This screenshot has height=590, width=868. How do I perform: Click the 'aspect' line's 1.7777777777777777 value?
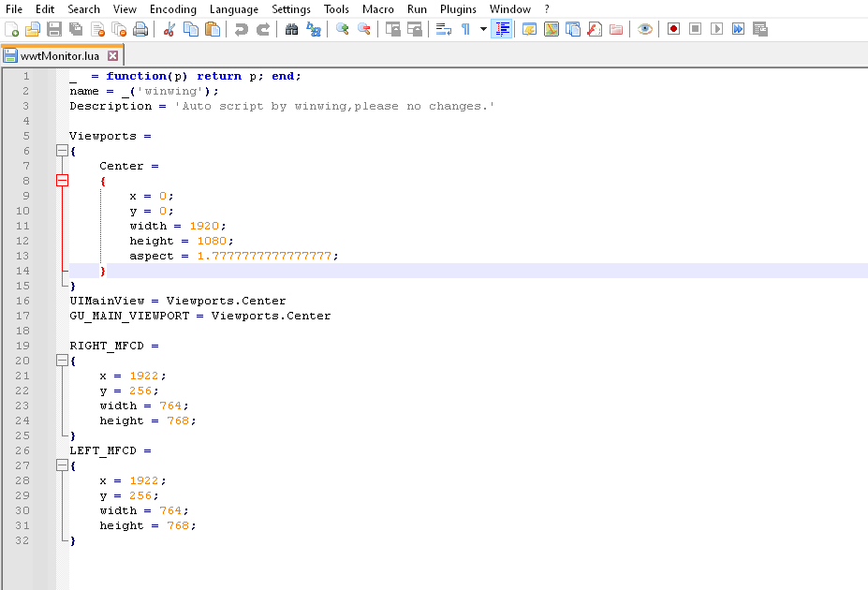264,256
